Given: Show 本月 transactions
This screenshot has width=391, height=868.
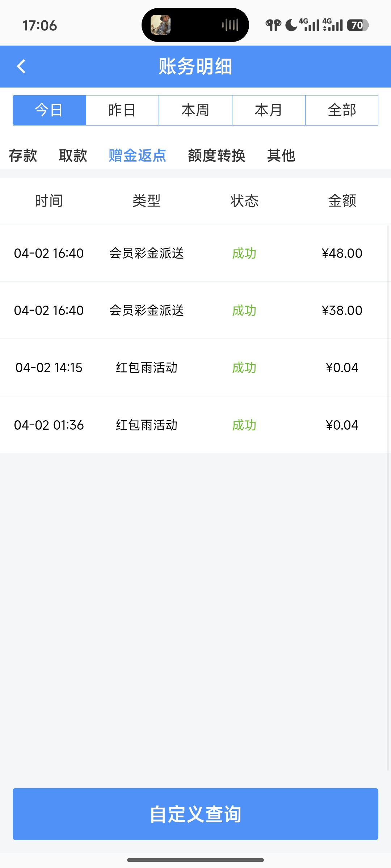Looking at the screenshot, I should point(269,110).
